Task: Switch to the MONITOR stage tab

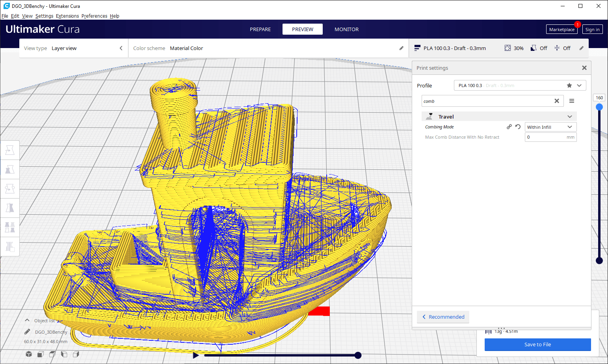Action: click(346, 29)
